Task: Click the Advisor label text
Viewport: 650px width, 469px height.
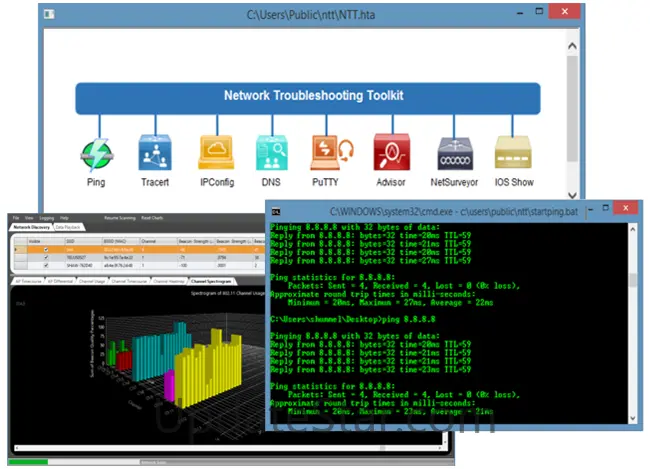Action: pyautogui.click(x=390, y=182)
